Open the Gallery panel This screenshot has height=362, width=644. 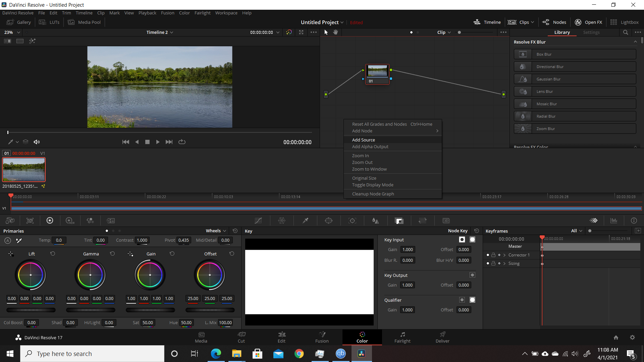(19, 22)
